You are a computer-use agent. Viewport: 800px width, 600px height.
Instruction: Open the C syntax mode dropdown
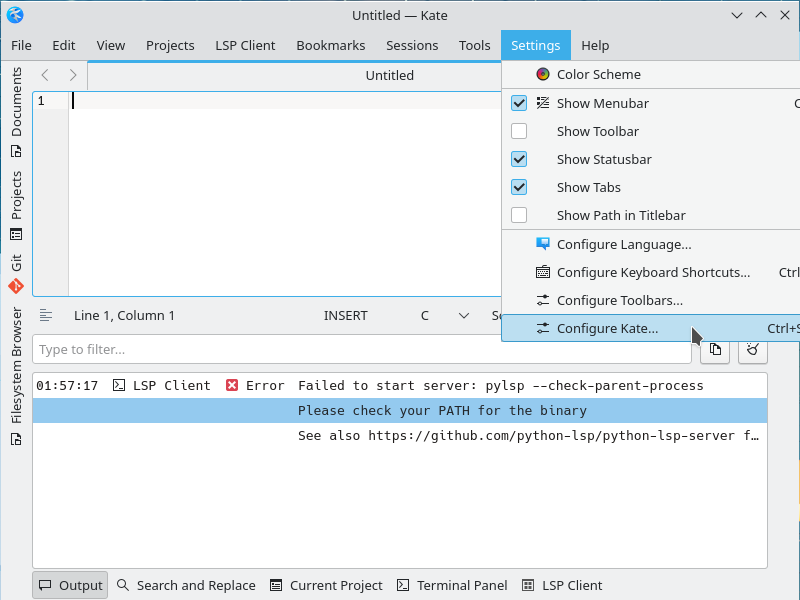tap(424, 315)
